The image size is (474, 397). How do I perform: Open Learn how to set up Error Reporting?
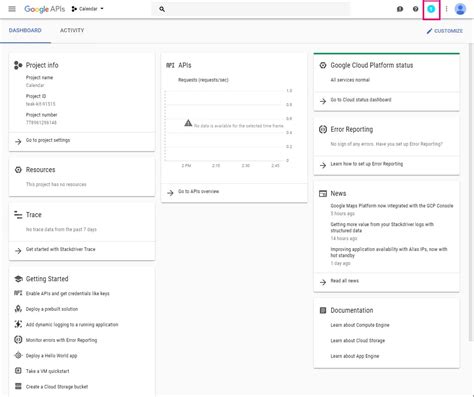[367, 164]
